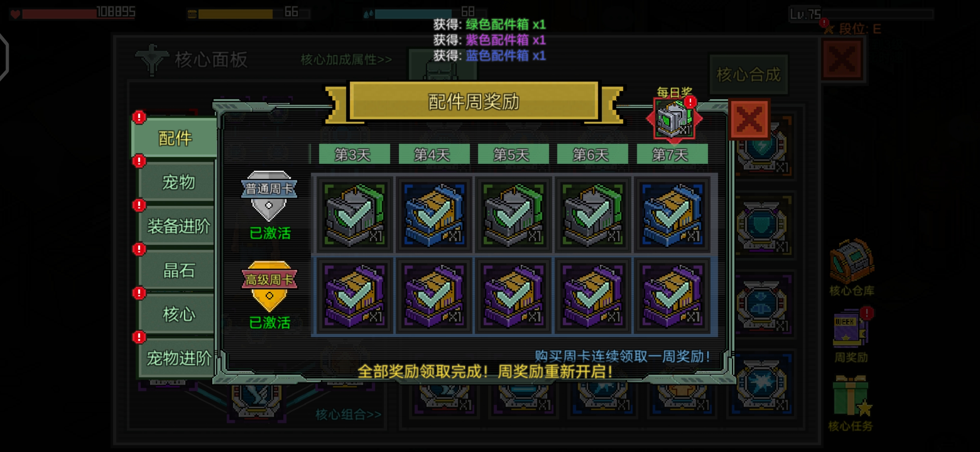Select day 3 green accessory box reward
The width and height of the screenshot is (980, 452).
354,214
